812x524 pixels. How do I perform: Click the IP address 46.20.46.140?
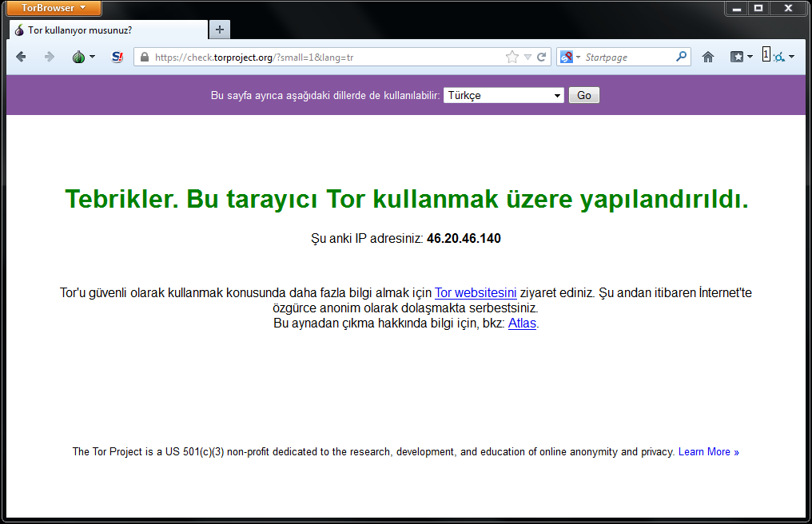click(x=464, y=239)
